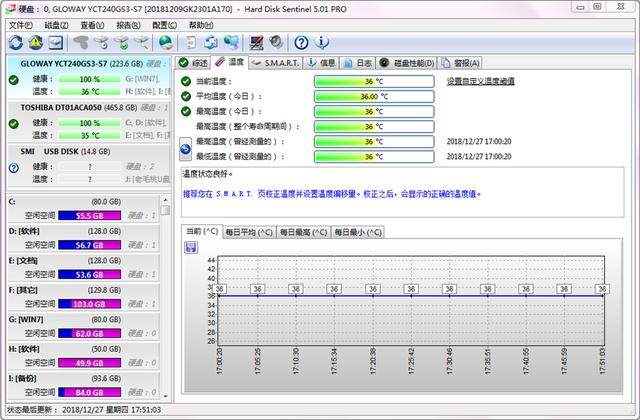The image size is (640, 420).
Task: Select the 每日平均 (°C) graph tab
Action: [x=248, y=232]
